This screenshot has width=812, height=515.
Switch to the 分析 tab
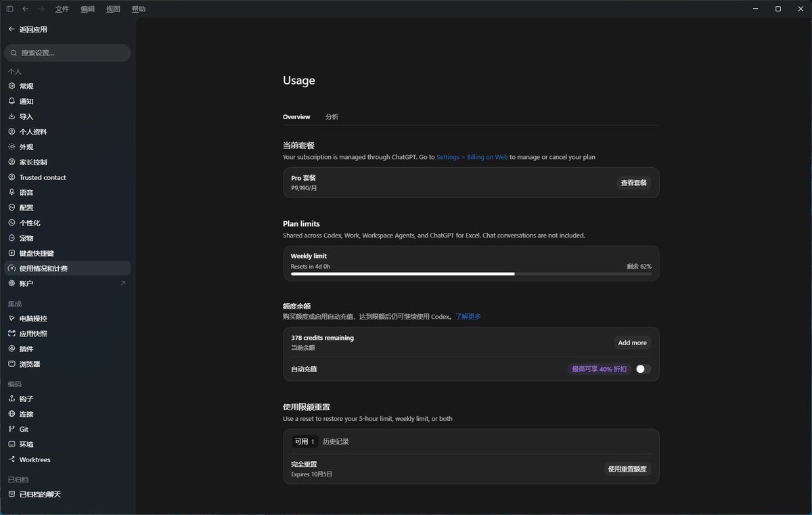pos(332,116)
